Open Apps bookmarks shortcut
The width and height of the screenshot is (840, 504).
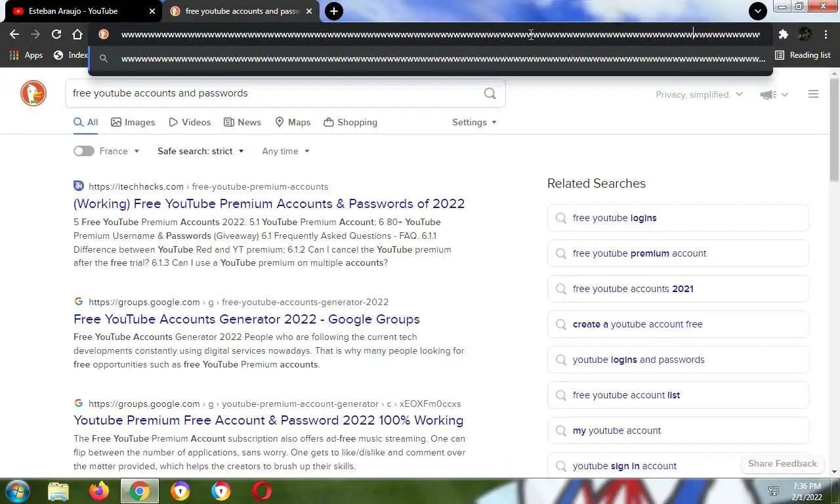click(x=26, y=55)
